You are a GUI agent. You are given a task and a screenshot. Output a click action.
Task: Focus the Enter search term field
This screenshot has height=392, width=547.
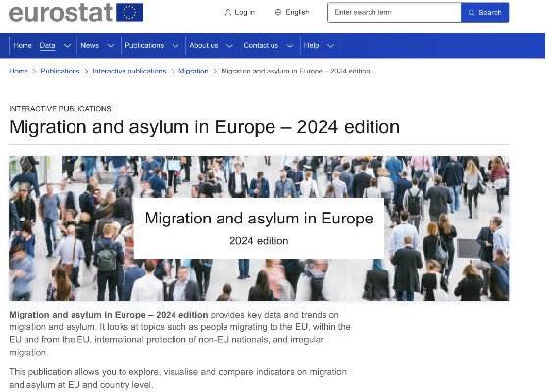394,12
